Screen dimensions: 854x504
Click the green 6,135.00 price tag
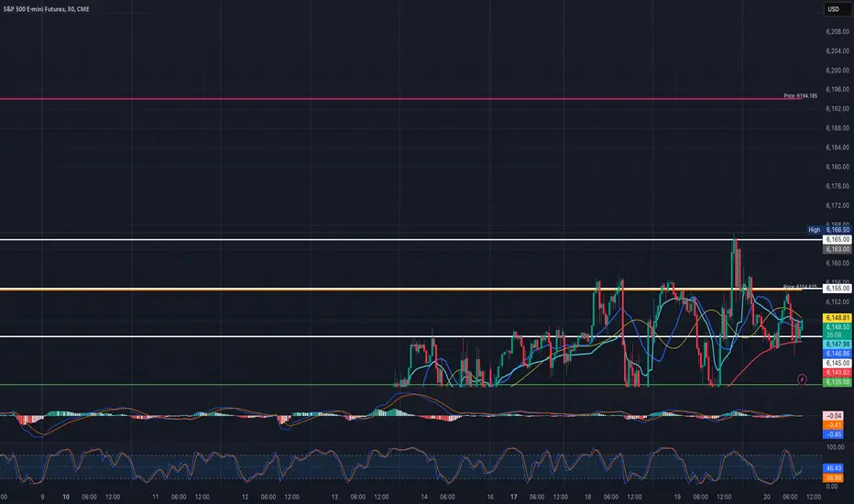pos(838,382)
